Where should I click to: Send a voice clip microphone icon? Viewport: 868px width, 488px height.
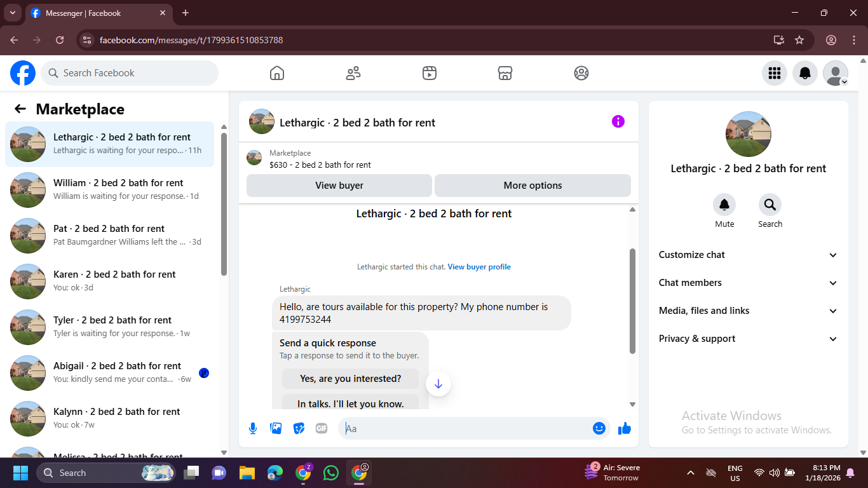(253, 428)
